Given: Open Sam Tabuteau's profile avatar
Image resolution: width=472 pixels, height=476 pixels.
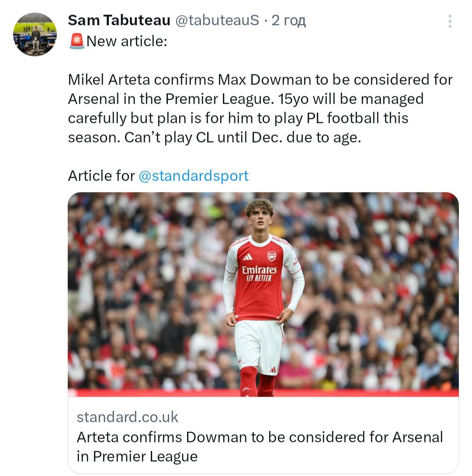Looking at the screenshot, I should [35, 34].
